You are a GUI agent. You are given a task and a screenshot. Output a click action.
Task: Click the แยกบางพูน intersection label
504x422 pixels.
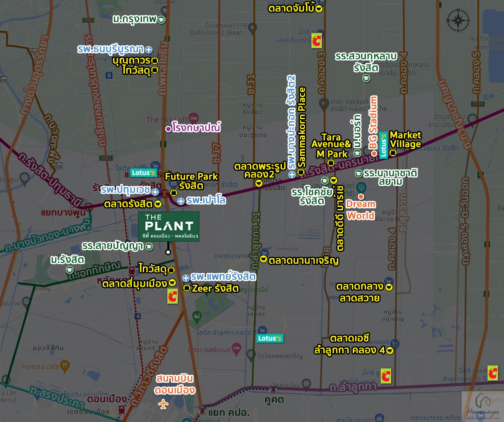click(63, 212)
